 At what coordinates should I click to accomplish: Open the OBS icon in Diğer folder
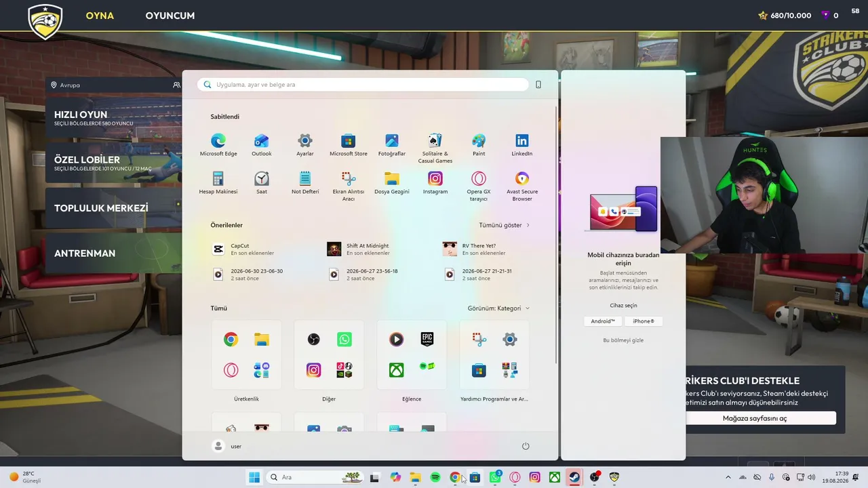pos(313,340)
